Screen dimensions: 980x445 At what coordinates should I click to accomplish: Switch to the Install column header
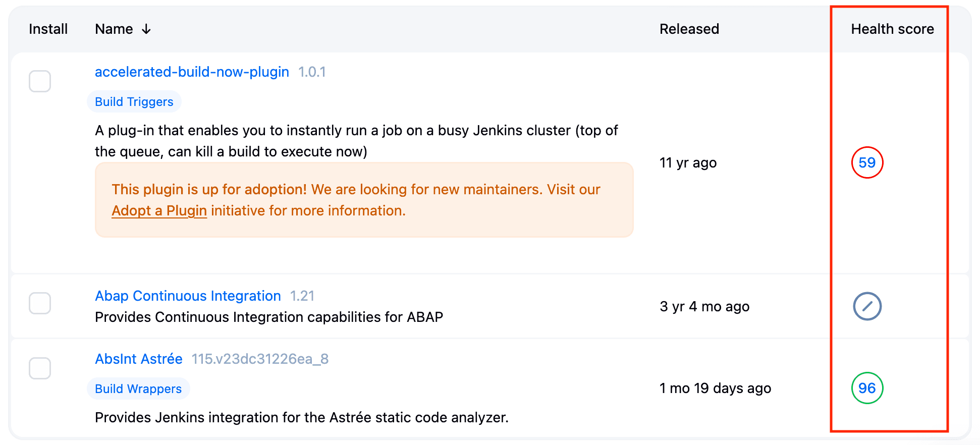[48, 29]
